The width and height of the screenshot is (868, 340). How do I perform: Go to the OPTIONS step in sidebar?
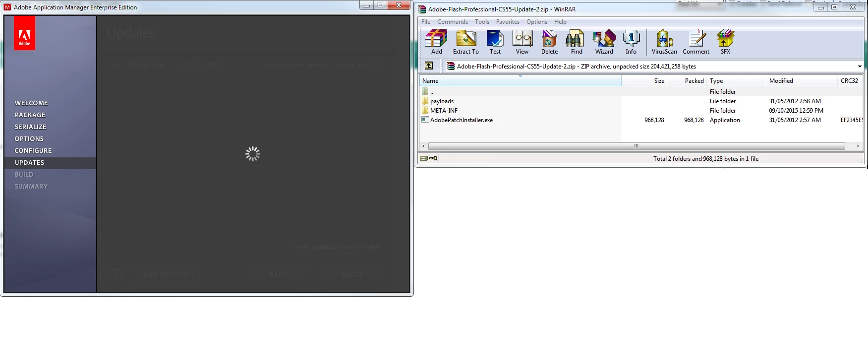pyautogui.click(x=29, y=138)
